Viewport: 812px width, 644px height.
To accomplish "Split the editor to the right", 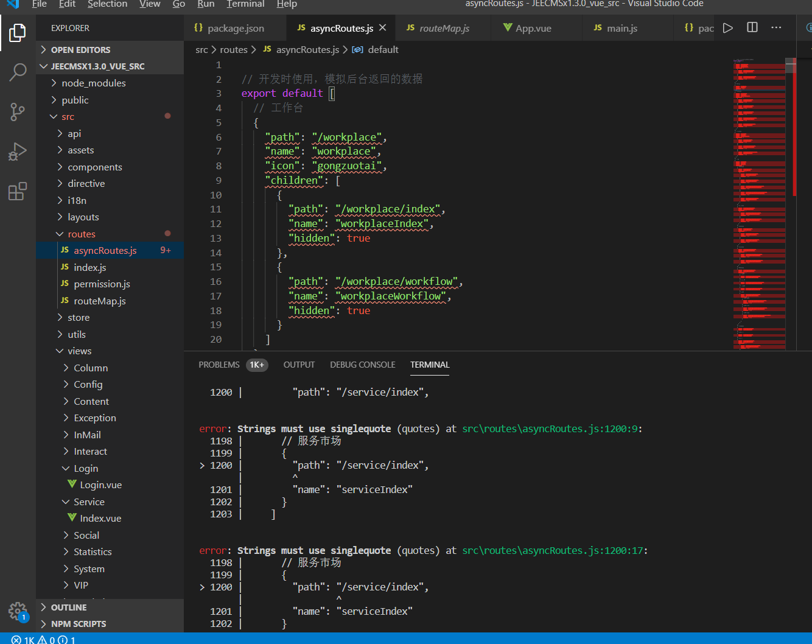I will point(752,28).
